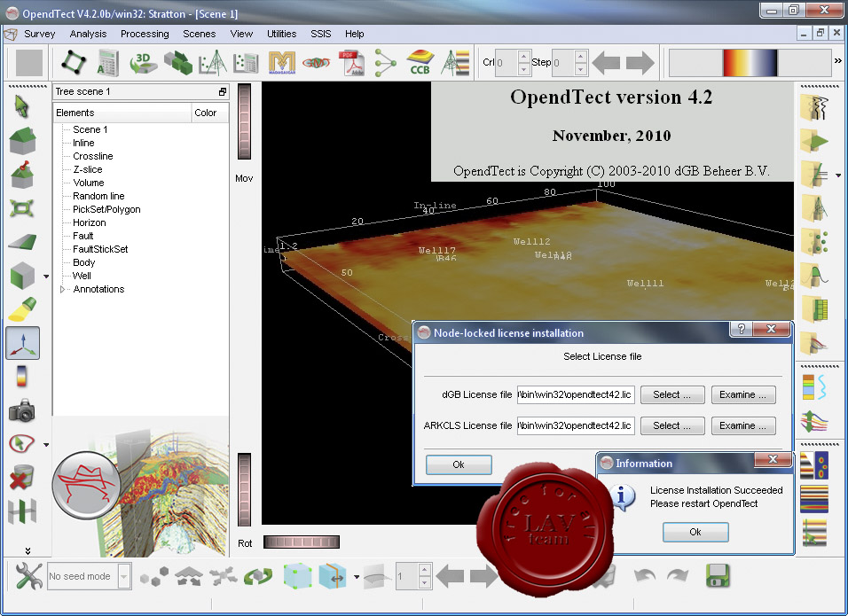Click Ok in the Information dialog
The height and width of the screenshot is (616, 848).
(695, 532)
